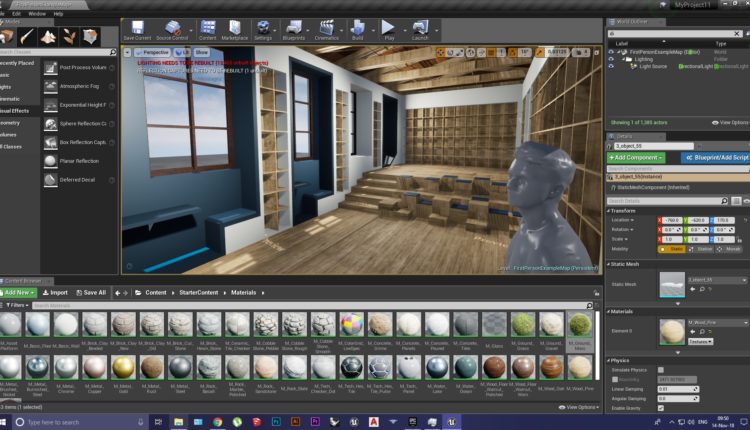Click the Blueprints toolbar icon

(x=293, y=28)
